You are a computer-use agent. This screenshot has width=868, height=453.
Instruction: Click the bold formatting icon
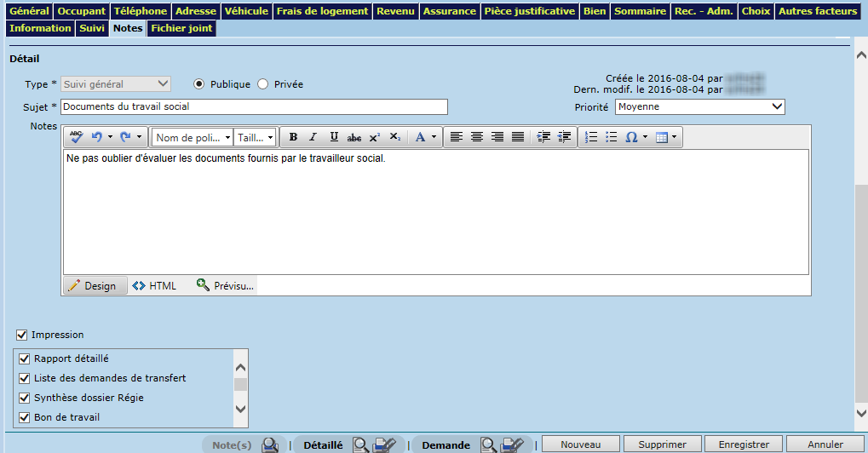click(x=293, y=137)
